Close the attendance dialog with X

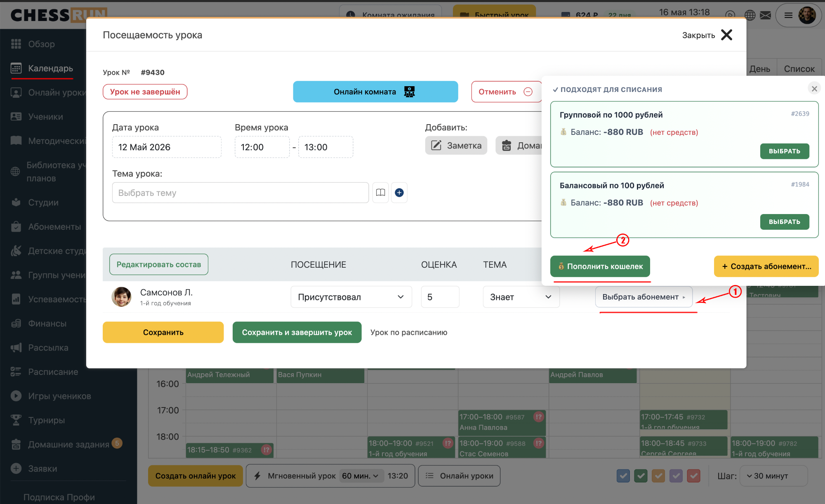[726, 35]
